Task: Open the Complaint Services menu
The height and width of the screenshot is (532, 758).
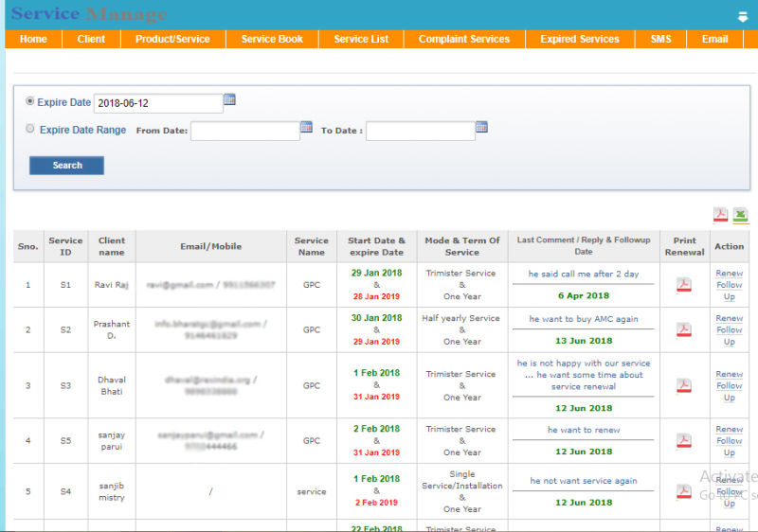Action: pyautogui.click(x=464, y=39)
